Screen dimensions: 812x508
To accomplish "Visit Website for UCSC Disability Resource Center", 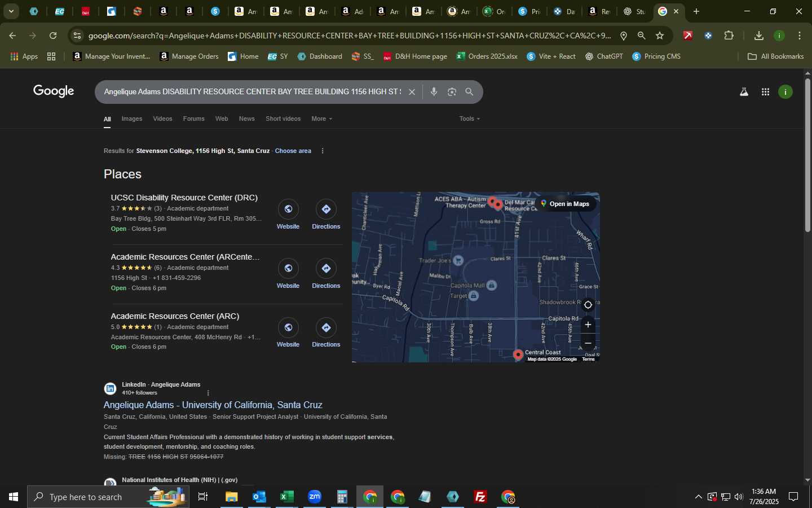I will tap(288, 214).
